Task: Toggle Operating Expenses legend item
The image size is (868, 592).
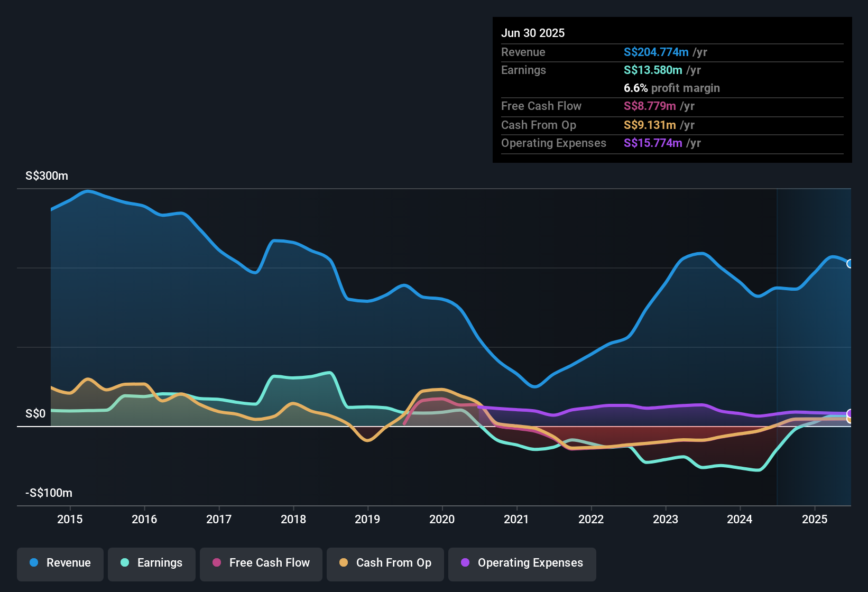Action: point(522,563)
